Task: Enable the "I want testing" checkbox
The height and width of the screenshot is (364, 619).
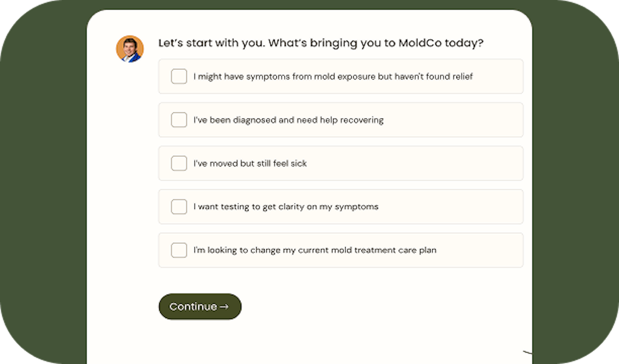Action: coord(179,207)
